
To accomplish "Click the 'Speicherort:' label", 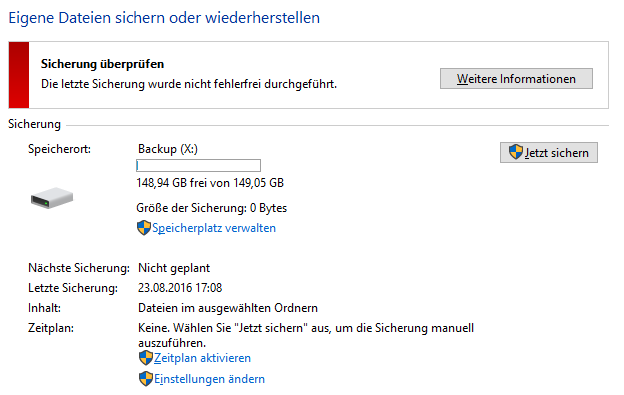I will (59, 149).
